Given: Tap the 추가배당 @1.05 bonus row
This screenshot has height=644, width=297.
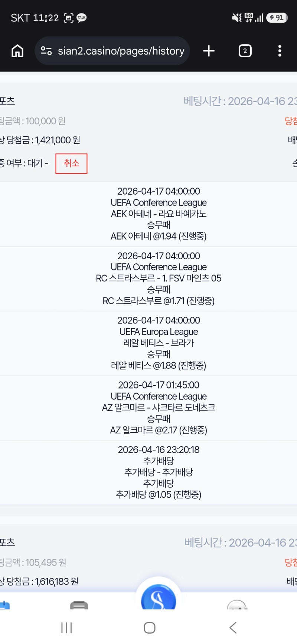Looking at the screenshot, I should point(159,472).
